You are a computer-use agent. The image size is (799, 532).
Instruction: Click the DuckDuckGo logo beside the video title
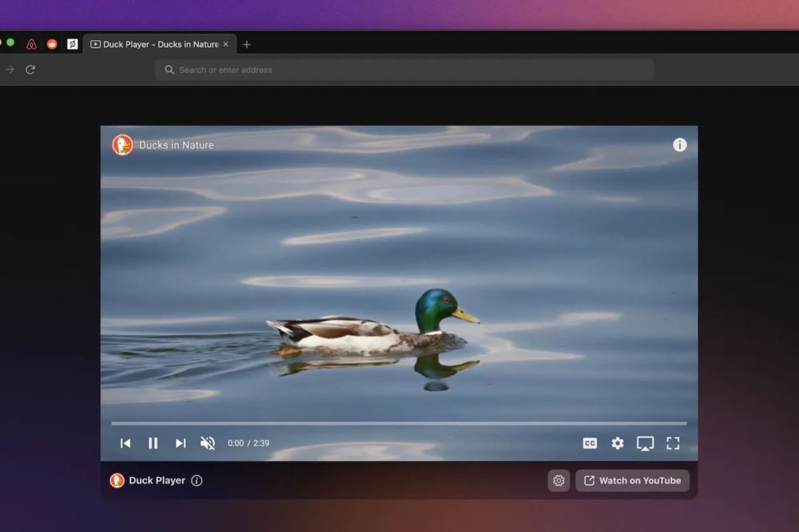tap(122, 145)
